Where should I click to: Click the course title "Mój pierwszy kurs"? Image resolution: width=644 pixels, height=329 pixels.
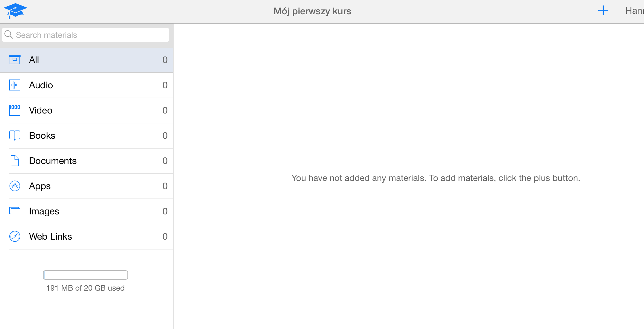312,11
